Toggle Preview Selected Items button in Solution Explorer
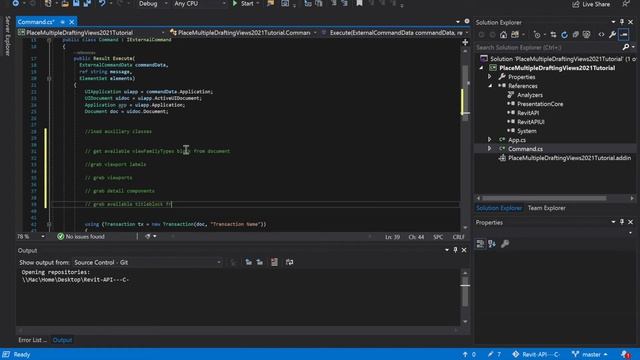640x360 pixels. [624, 35]
